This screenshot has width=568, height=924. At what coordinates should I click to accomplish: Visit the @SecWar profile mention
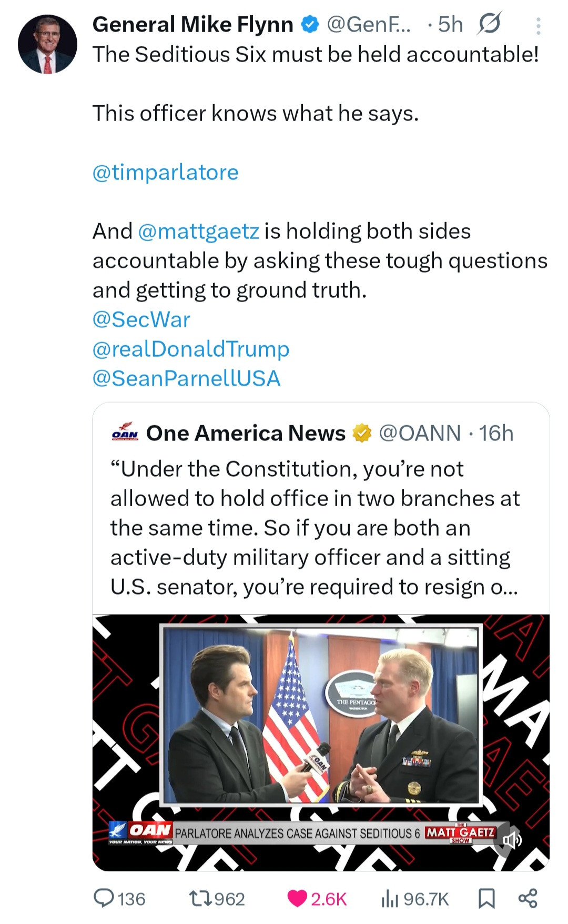click(x=141, y=319)
